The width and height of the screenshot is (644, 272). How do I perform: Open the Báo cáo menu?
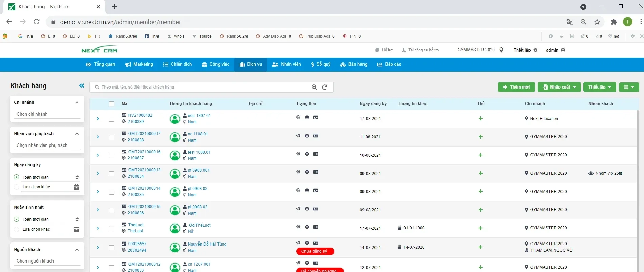pos(389,64)
